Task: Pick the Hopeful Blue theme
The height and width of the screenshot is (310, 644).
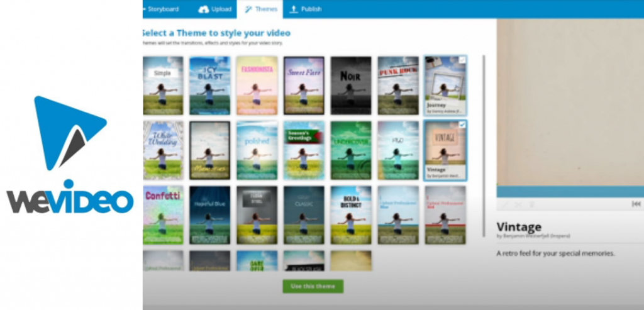Action: click(x=210, y=215)
